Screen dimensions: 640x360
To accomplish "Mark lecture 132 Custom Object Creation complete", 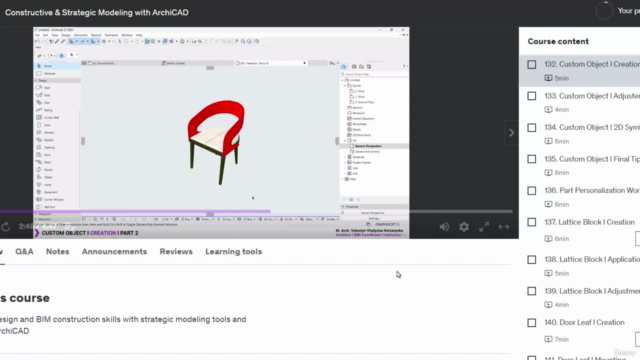I will pos(531,64).
